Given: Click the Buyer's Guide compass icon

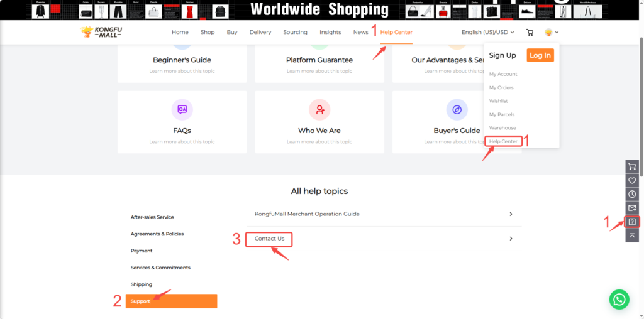Looking at the screenshot, I should tap(457, 109).
